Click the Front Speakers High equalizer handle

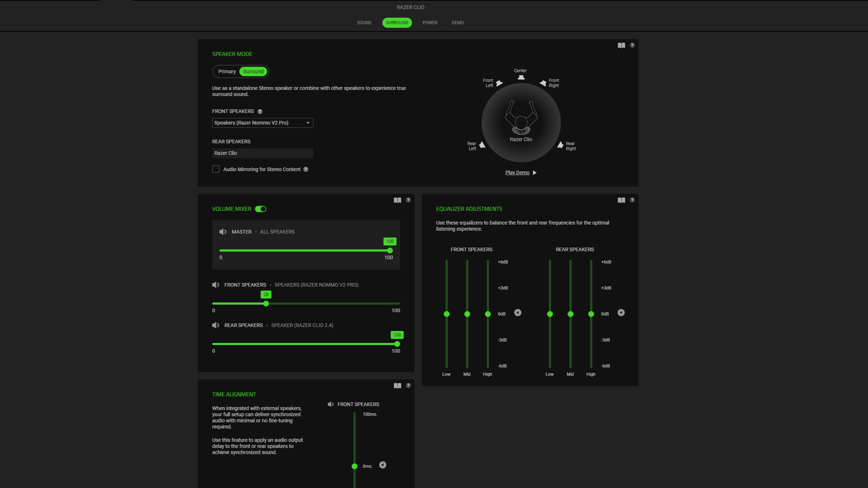click(x=488, y=314)
